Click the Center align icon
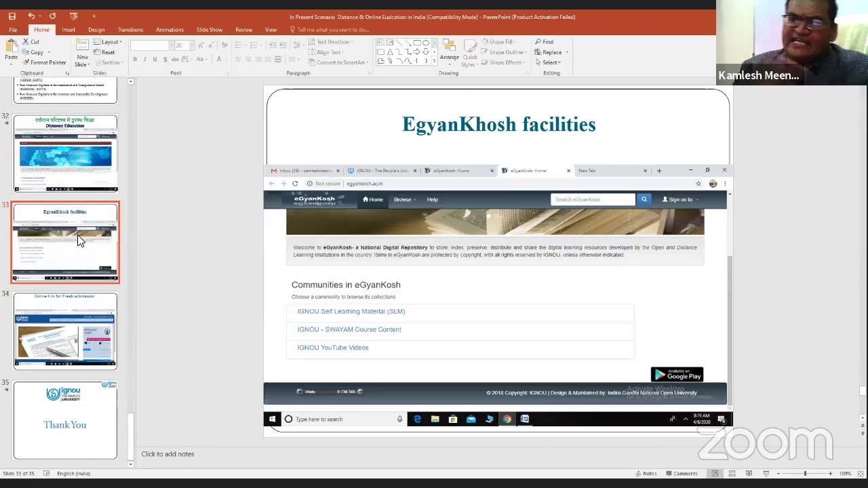868x488 pixels. (248, 60)
